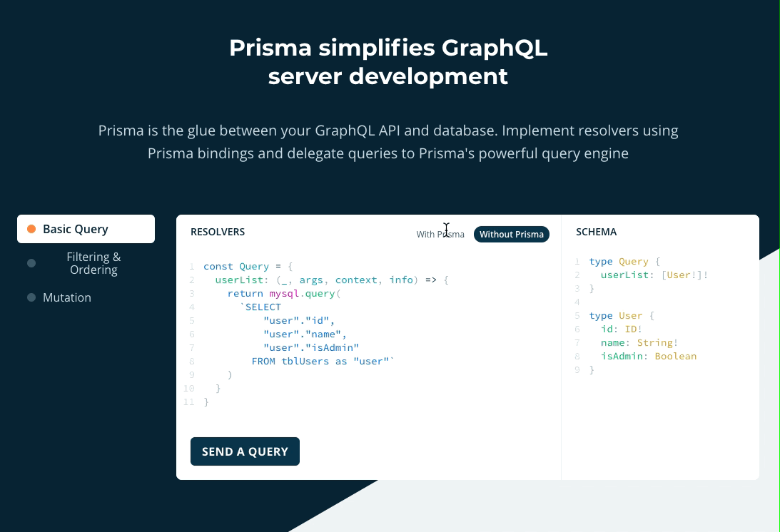780x532 pixels.
Task: Click the bullet dot beside Mutation
Action: pyautogui.click(x=31, y=297)
